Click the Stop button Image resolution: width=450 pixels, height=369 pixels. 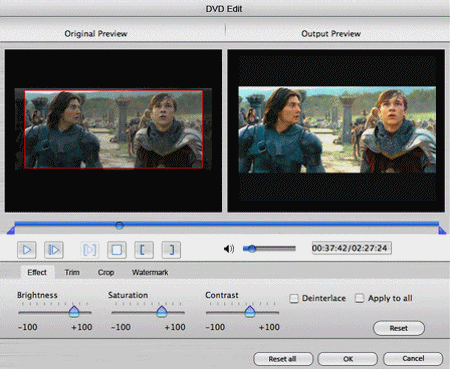(x=117, y=250)
